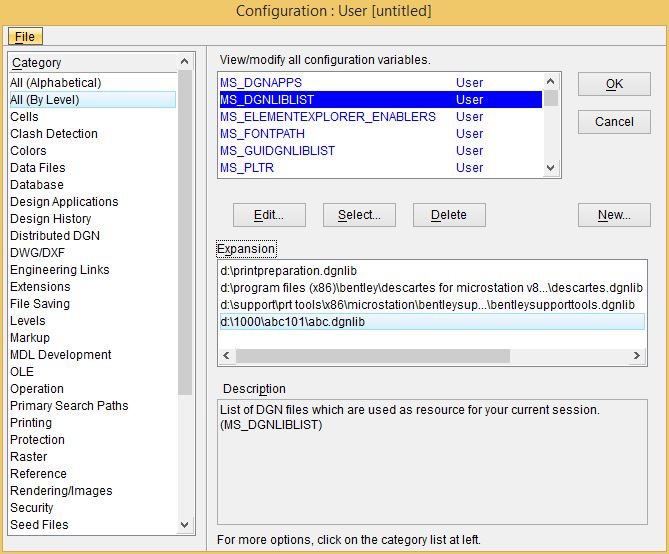This screenshot has width=669, height=554.
Task: Click the category list scrollbar thumb
Action: pyautogui.click(x=185, y=232)
